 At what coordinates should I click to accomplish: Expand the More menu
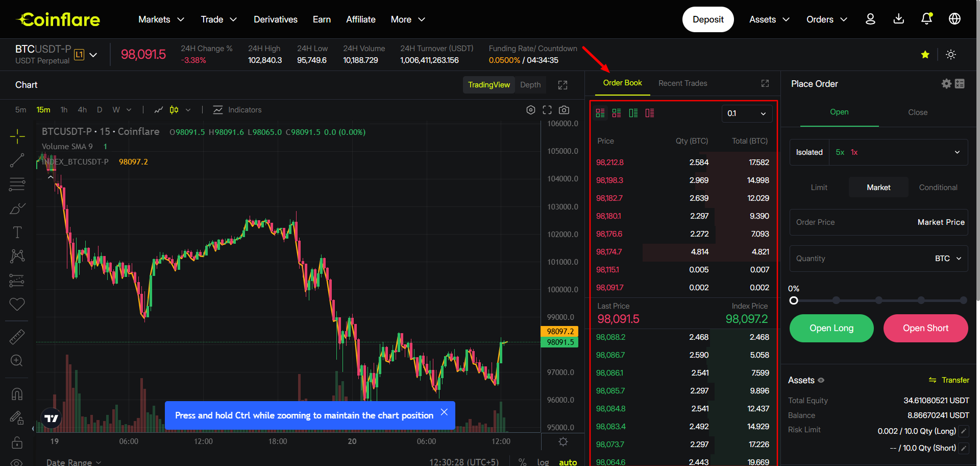[408, 19]
